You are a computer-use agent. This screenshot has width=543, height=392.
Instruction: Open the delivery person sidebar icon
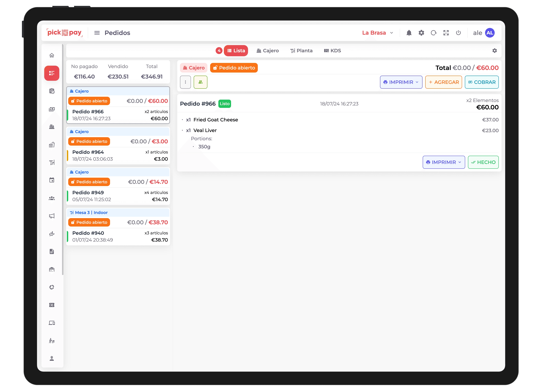point(52,341)
